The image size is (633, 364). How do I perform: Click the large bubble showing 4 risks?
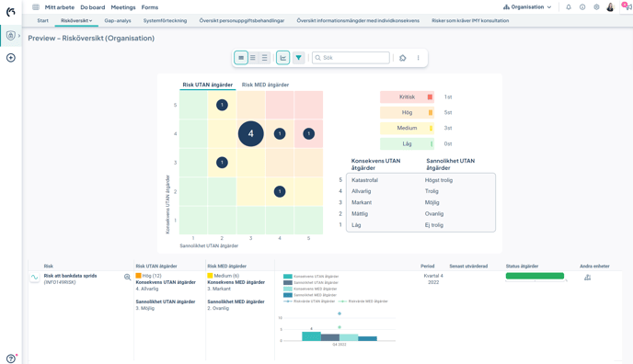coord(250,134)
